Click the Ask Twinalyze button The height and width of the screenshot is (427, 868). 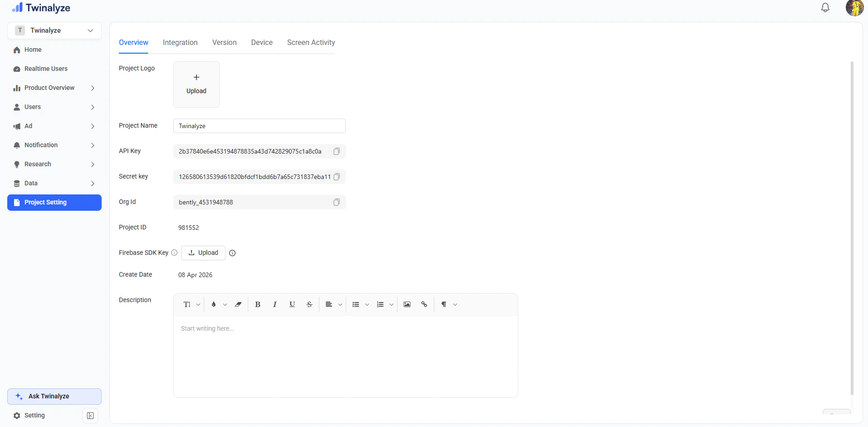click(54, 397)
